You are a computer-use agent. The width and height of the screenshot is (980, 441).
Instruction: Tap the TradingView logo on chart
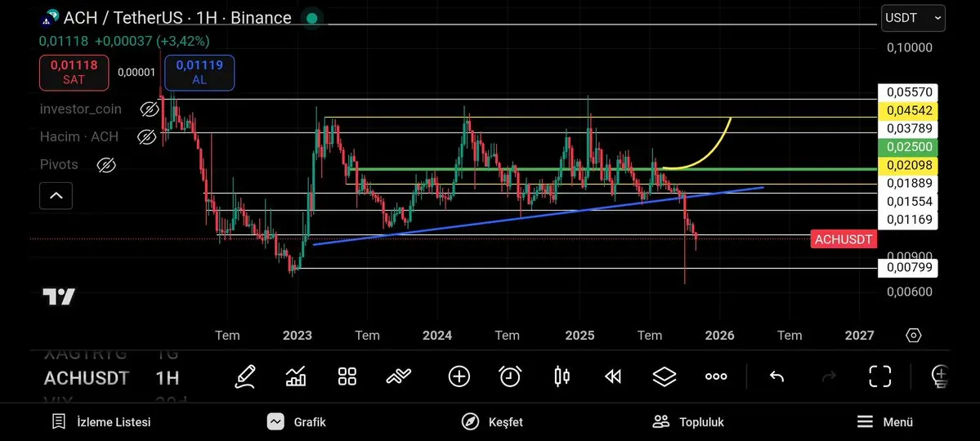59,296
